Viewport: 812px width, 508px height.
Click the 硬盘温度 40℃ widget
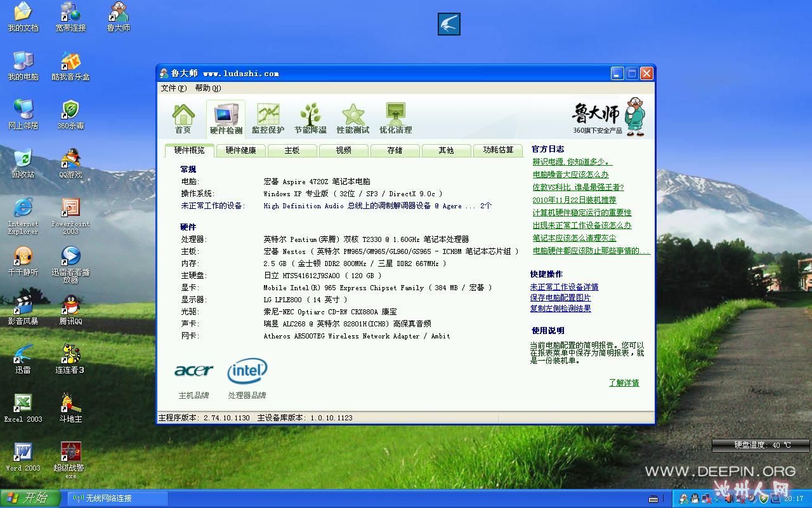pyautogui.click(x=761, y=445)
